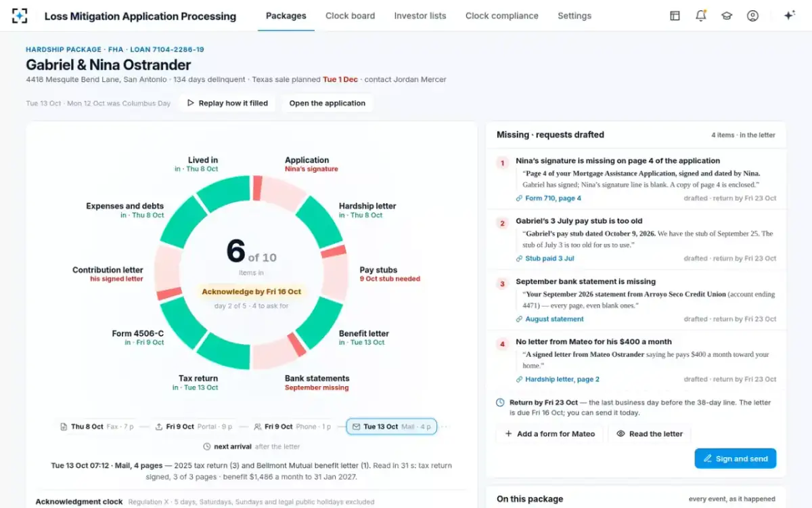The width and height of the screenshot is (812, 508).
Task: Click the Lived in label
Action: point(203,161)
